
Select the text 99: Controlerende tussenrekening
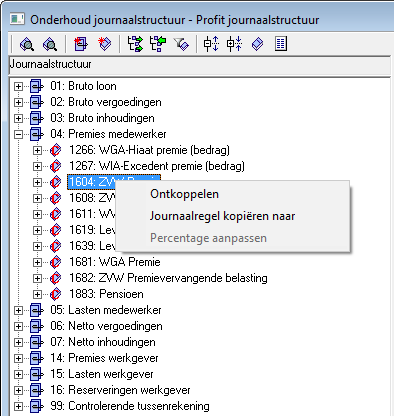(x=130, y=406)
